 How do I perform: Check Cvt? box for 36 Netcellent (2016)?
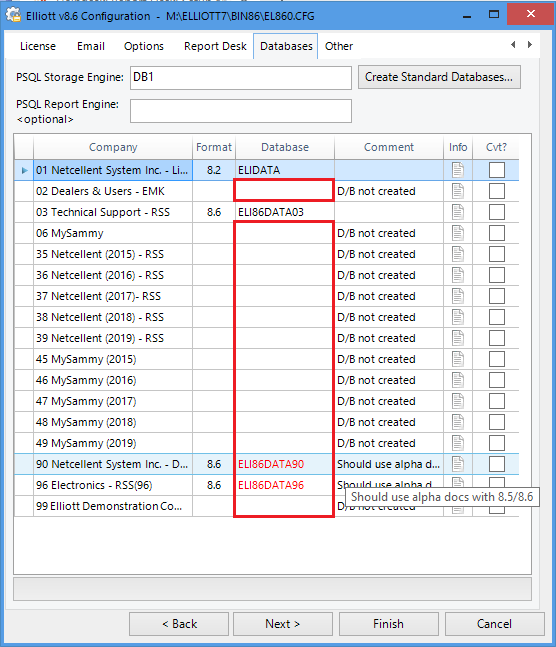[497, 275]
